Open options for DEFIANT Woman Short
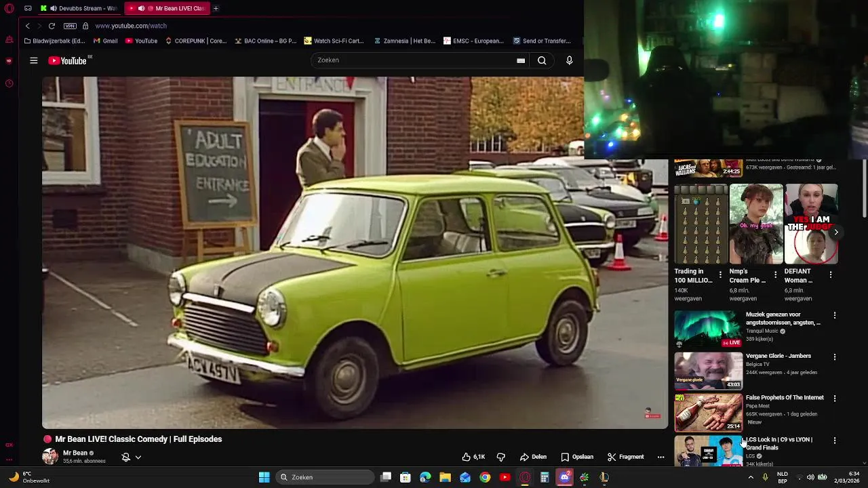 coord(831,274)
